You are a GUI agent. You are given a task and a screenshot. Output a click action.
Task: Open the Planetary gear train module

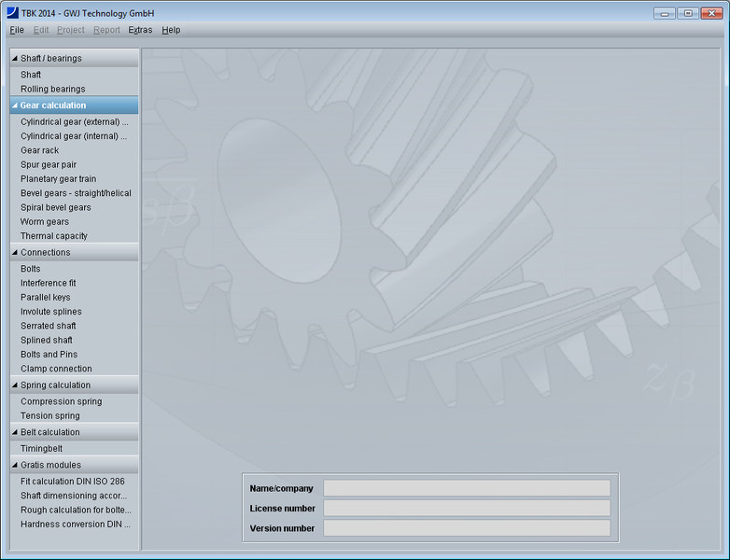pyautogui.click(x=58, y=178)
